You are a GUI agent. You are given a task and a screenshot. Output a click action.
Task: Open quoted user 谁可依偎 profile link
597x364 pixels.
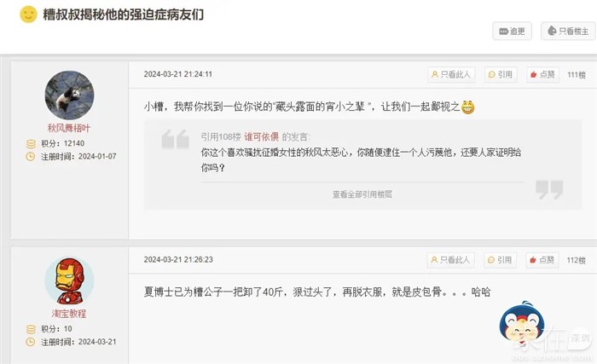[262, 136]
